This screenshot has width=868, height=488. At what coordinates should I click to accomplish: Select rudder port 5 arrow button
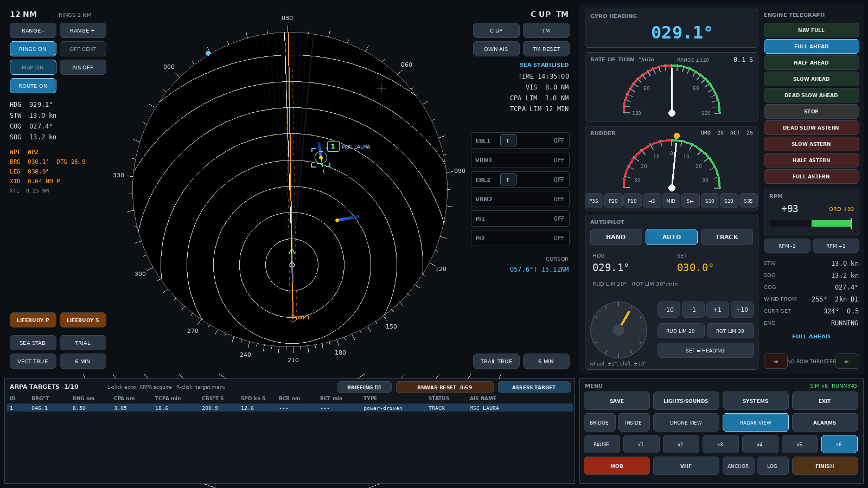click(x=652, y=201)
